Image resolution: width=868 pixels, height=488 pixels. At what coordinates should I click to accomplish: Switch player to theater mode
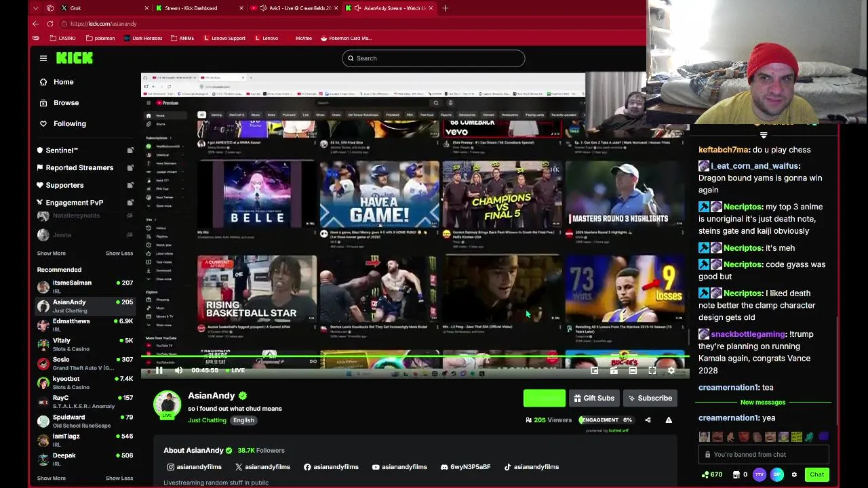[x=633, y=370]
